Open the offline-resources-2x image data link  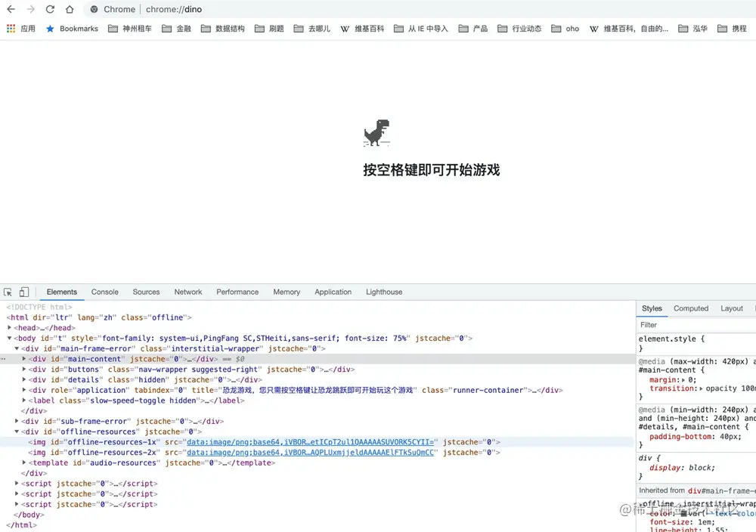click(310, 453)
